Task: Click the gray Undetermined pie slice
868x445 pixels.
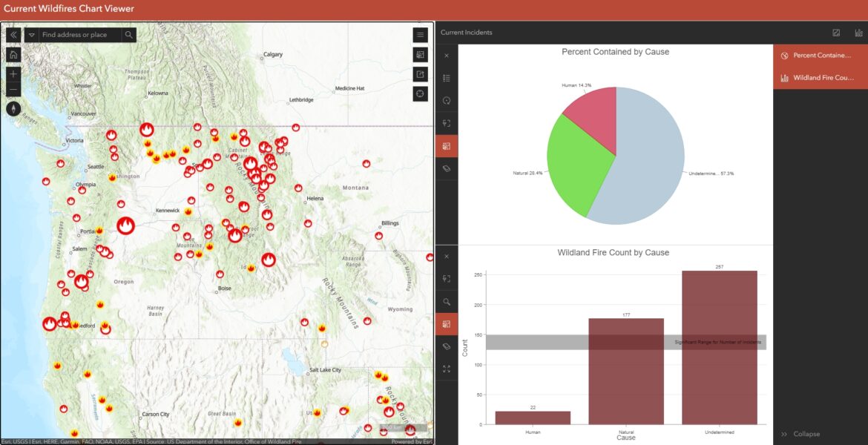Action: [x=651, y=160]
